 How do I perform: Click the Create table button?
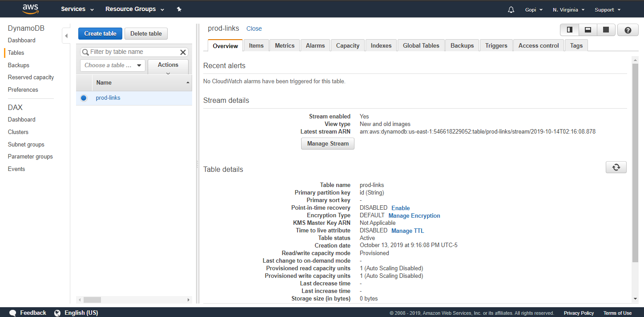point(100,33)
